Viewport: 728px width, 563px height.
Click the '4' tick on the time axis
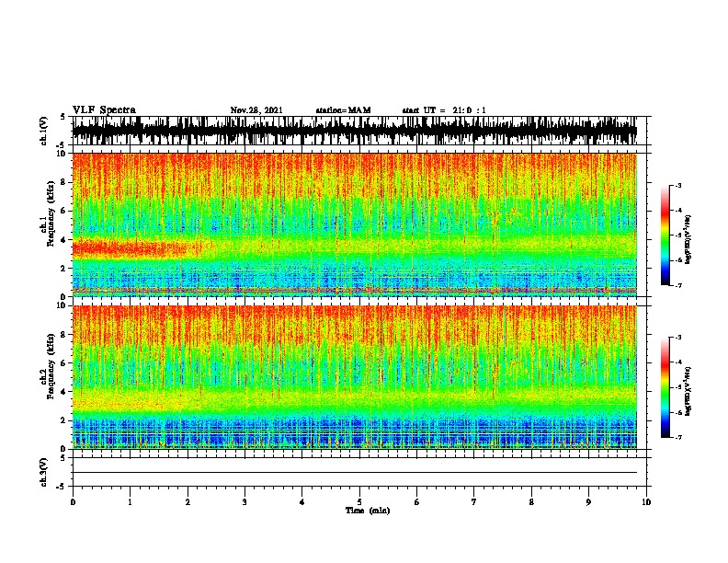[x=302, y=501]
